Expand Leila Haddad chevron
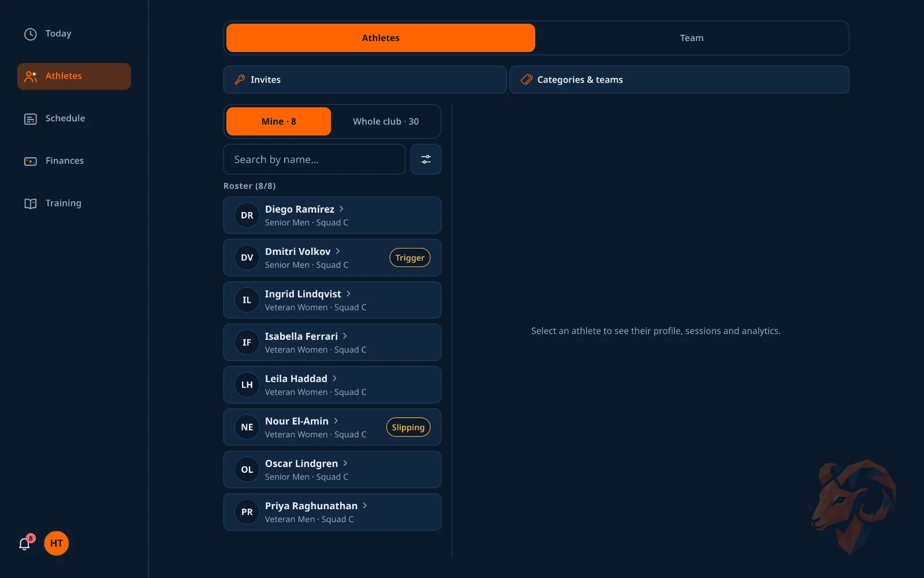924x578 pixels. (x=334, y=379)
